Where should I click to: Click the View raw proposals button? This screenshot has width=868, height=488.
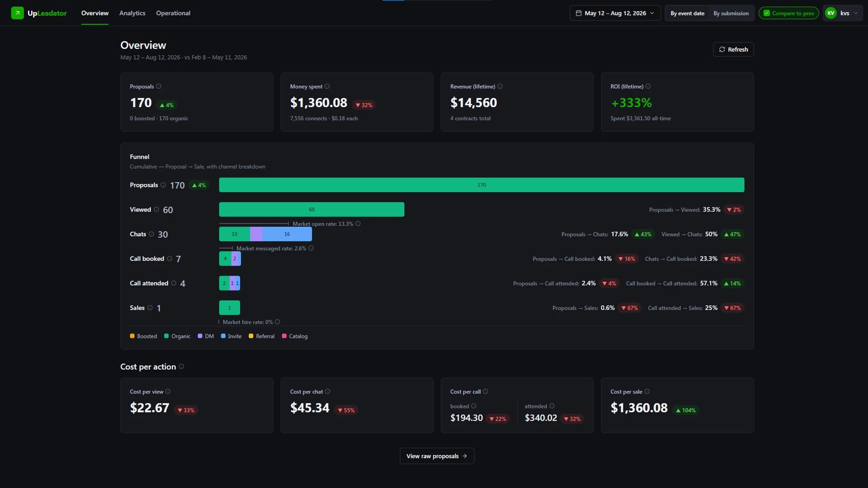437,456
